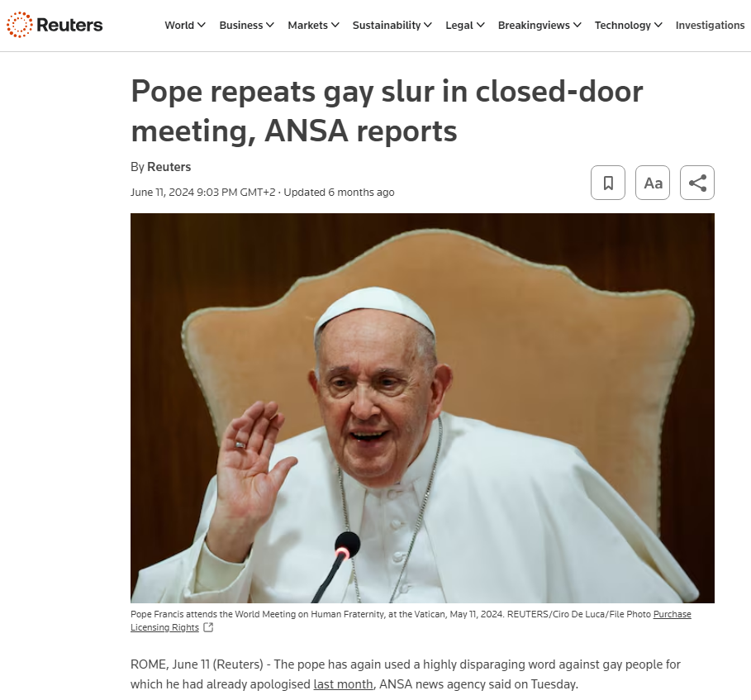This screenshot has width=751, height=700.
Task: Open the Sustainability menu
Action: coord(392,25)
